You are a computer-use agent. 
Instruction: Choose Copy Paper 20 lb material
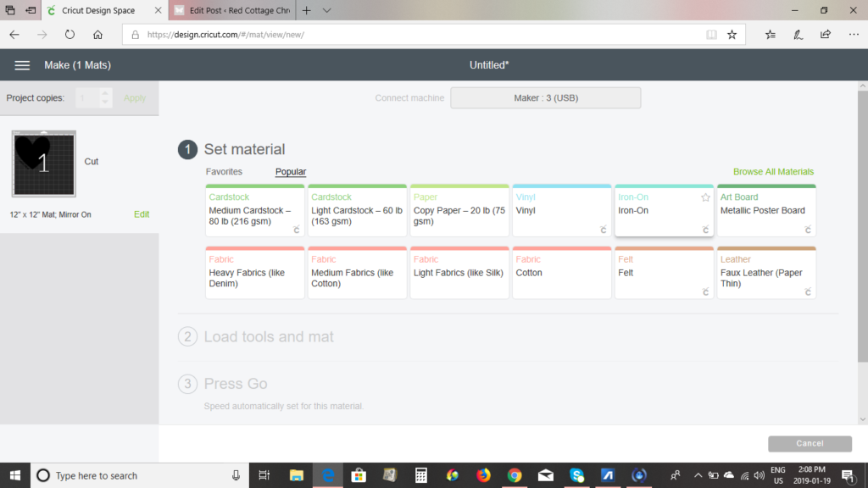click(459, 210)
